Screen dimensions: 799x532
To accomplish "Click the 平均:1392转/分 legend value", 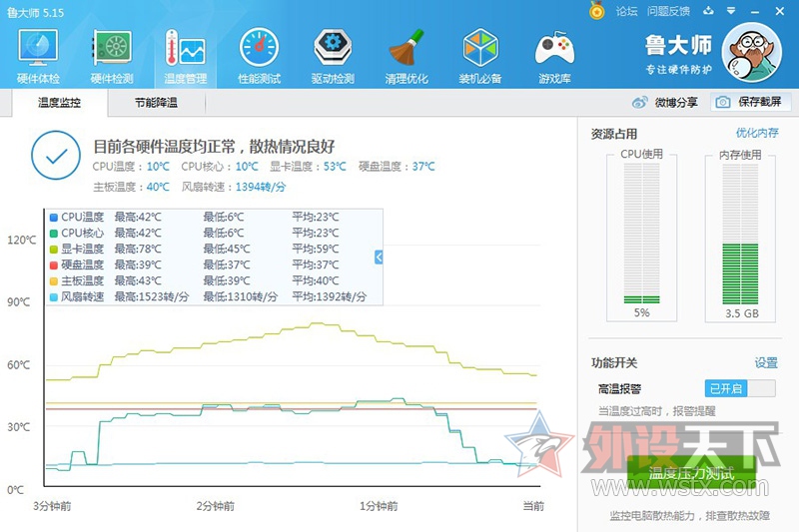I will point(330,296).
